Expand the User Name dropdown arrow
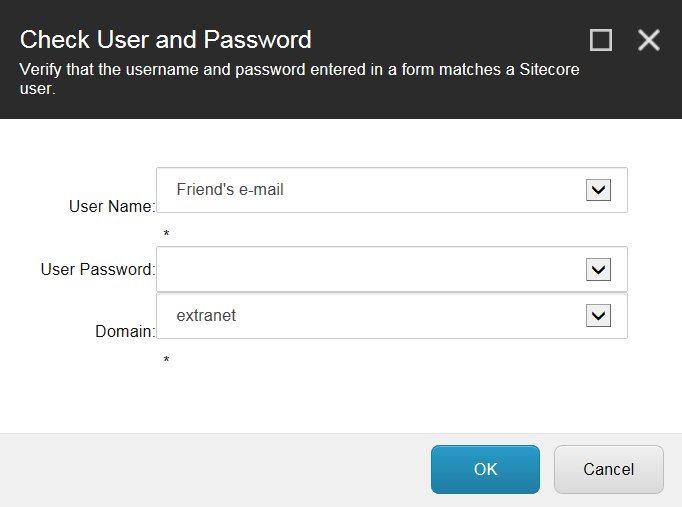The width and height of the screenshot is (682, 507). coord(598,190)
